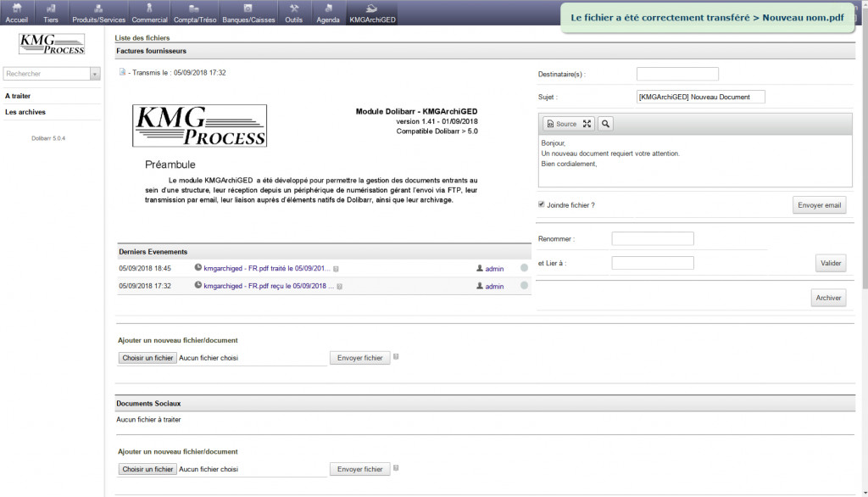868x497 pixels.
Task: Click the Renommer input field
Action: [653, 239]
